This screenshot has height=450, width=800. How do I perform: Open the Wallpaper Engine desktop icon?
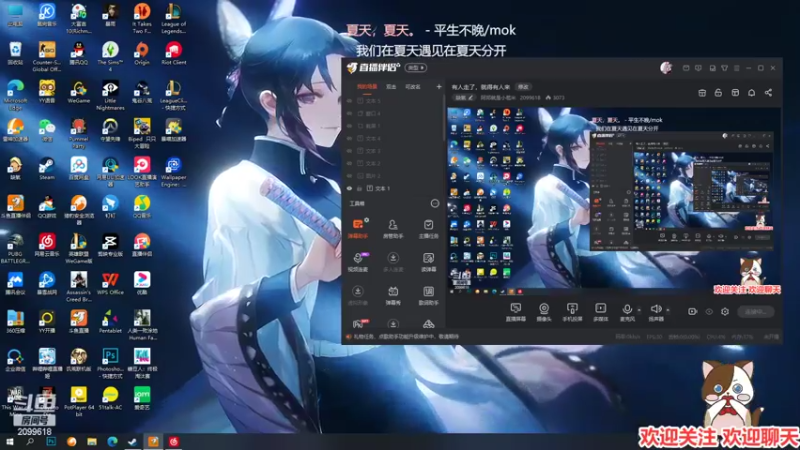pyautogui.click(x=173, y=172)
